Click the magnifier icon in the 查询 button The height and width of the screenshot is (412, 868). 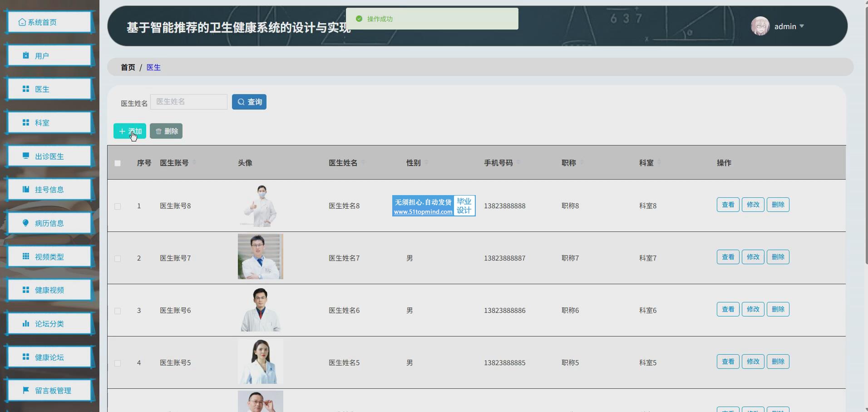click(x=241, y=102)
